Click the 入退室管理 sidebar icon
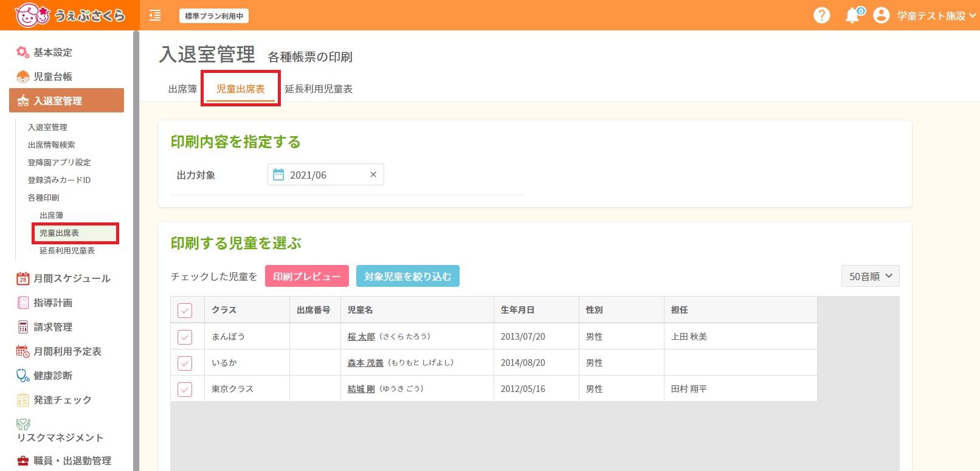Image resolution: width=980 pixels, height=471 pixels. [22, 101]
